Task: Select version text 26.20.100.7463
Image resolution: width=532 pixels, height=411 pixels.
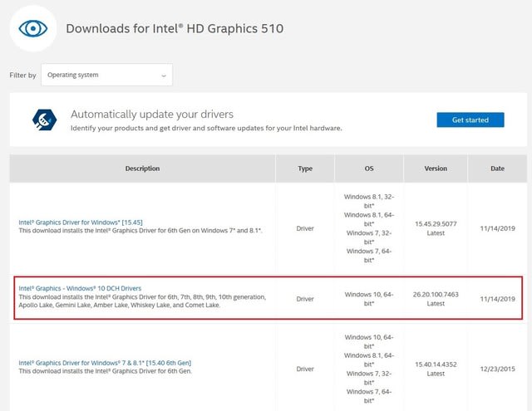Action: click(x=436, y=295)
